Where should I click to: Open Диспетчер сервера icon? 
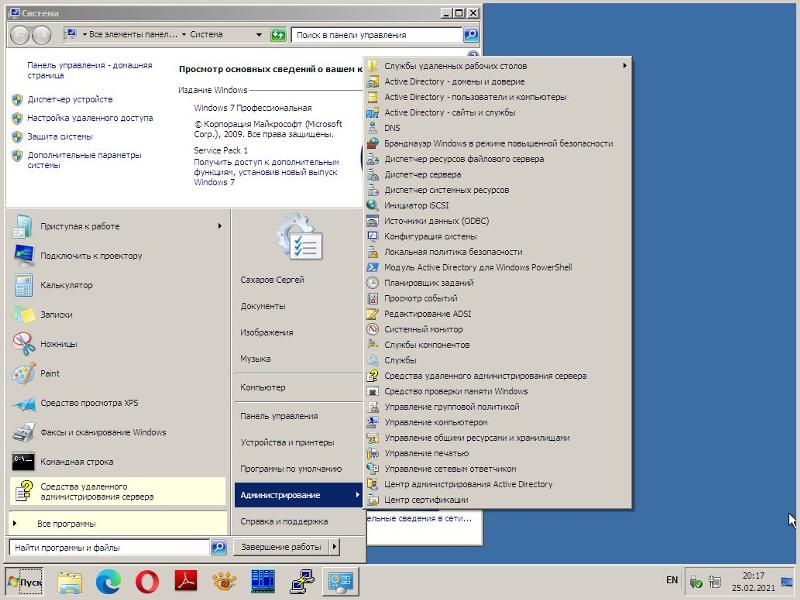pyautogui.click(x=373, y=174)
